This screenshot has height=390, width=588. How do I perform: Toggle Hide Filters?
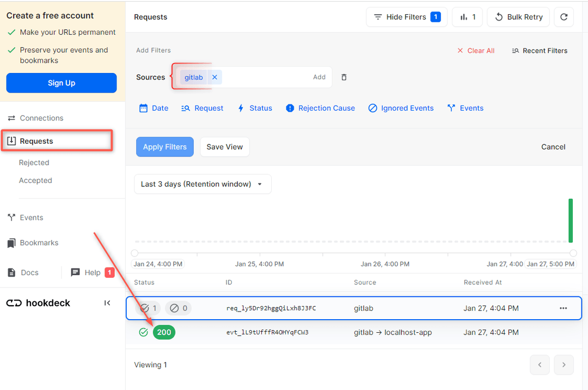(x=406, y=17)
